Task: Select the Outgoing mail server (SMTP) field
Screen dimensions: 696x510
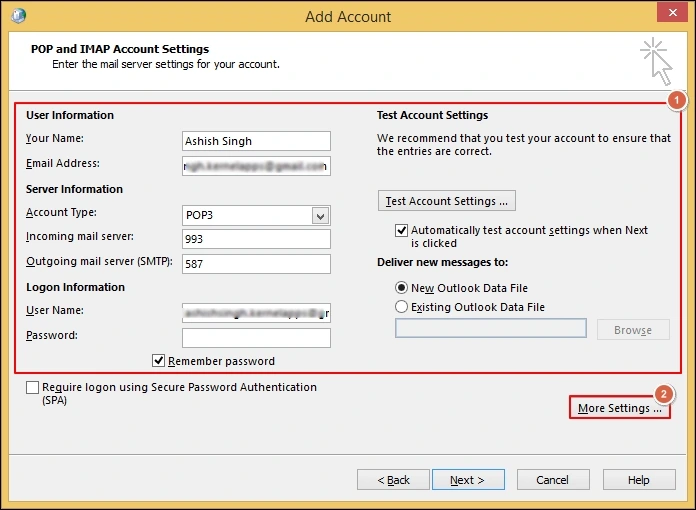Action: 256,264
